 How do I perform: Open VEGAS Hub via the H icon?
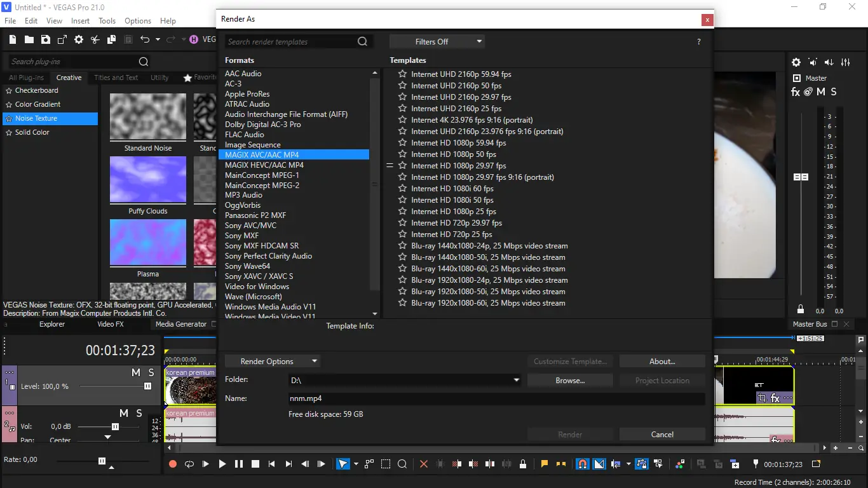(x=193, y=39)
